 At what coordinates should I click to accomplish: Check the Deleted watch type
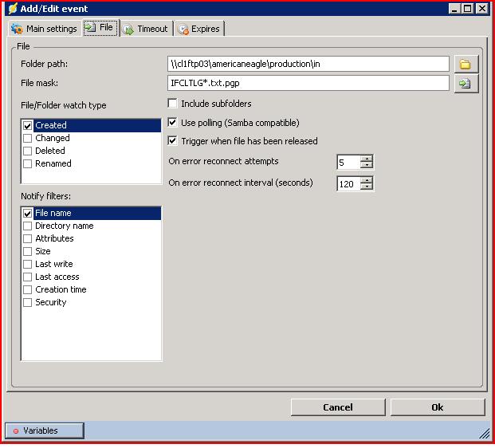28,151
